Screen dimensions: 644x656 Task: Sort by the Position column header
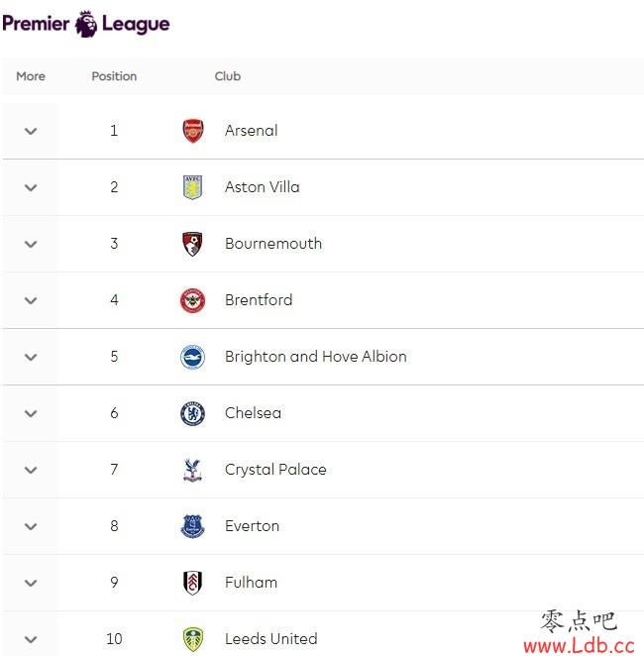pos(114,76)
